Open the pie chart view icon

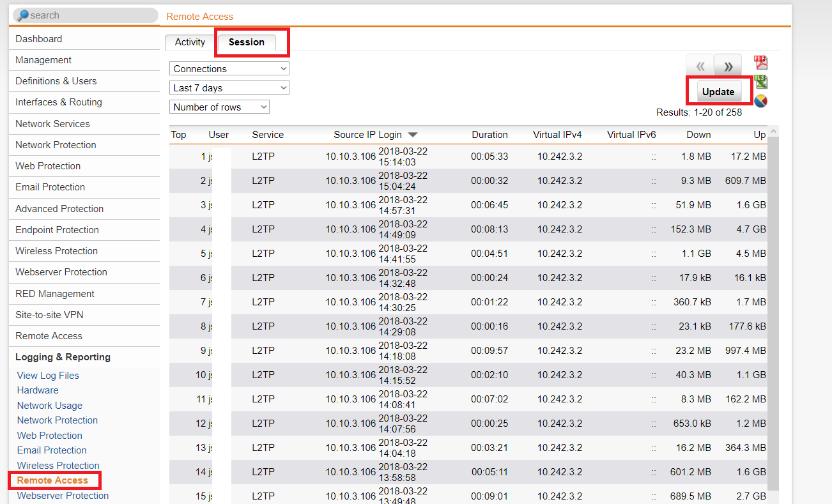click(x=760, y=101)
